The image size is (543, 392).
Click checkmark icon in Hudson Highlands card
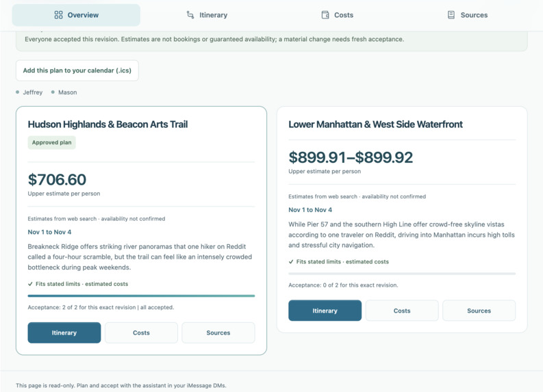point(30,284)
